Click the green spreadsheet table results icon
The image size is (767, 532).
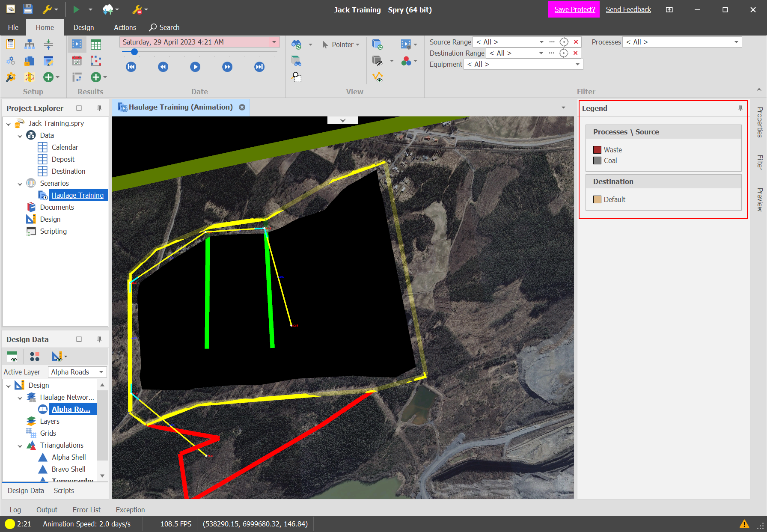[96, 45]
